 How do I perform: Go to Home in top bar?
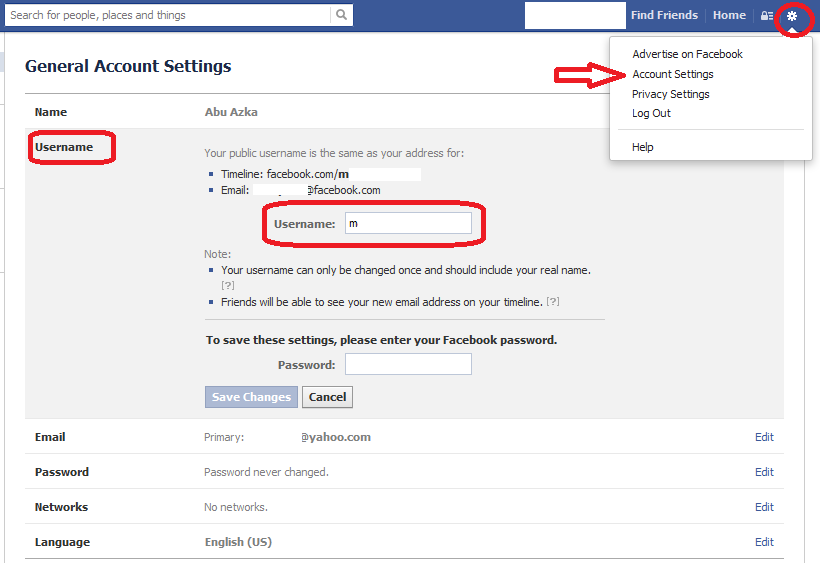729,15
